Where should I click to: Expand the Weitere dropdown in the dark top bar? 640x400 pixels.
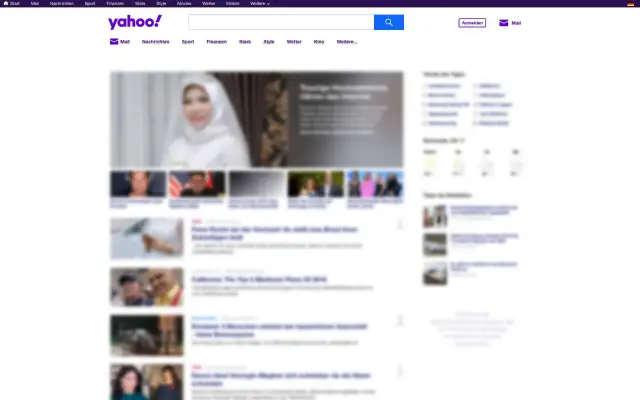tap(260, 3)
